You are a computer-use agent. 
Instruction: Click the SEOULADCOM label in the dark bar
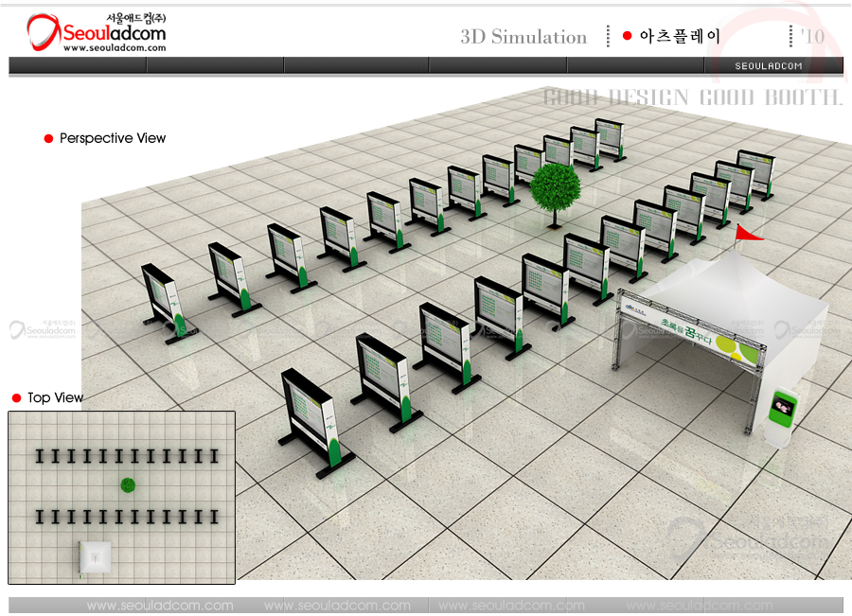click(769, 66)
